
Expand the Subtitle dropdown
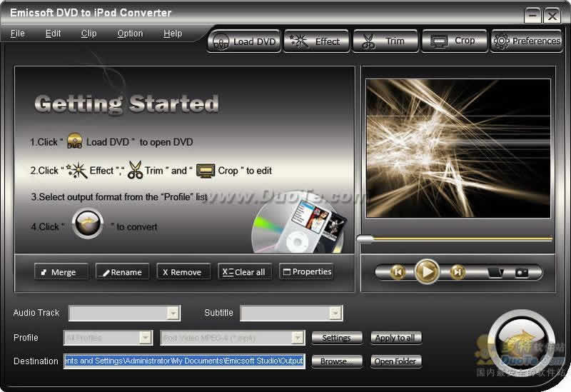[335, 313]
